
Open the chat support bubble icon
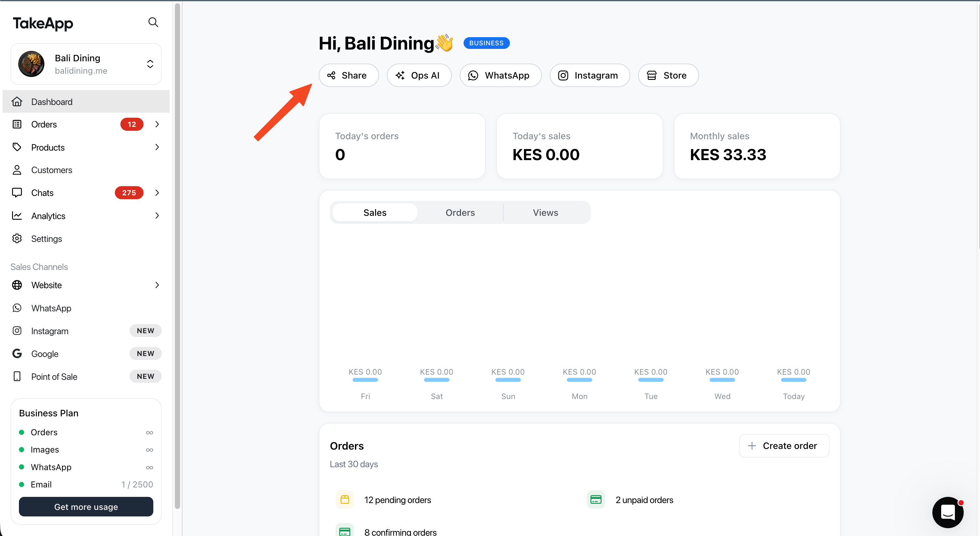947,512
